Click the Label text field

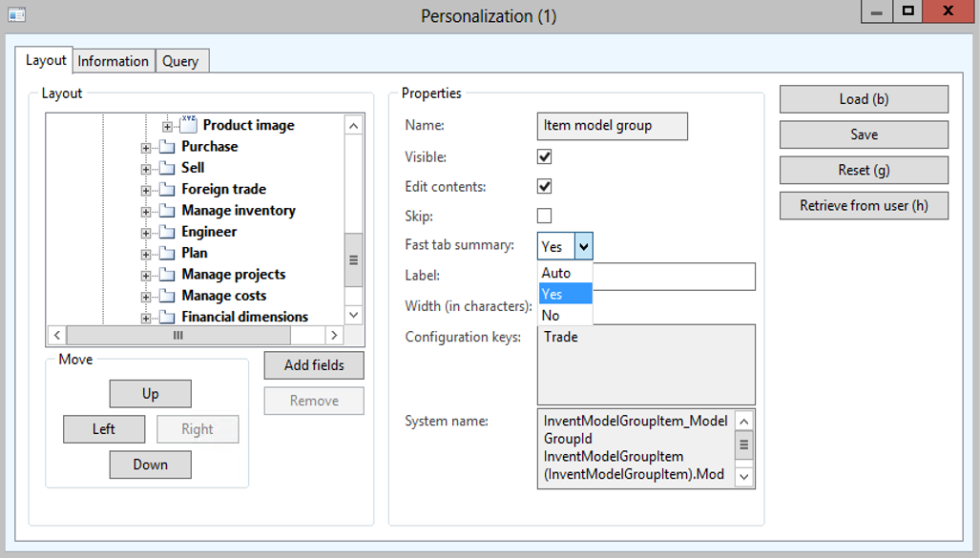click(x=674, y=277)
